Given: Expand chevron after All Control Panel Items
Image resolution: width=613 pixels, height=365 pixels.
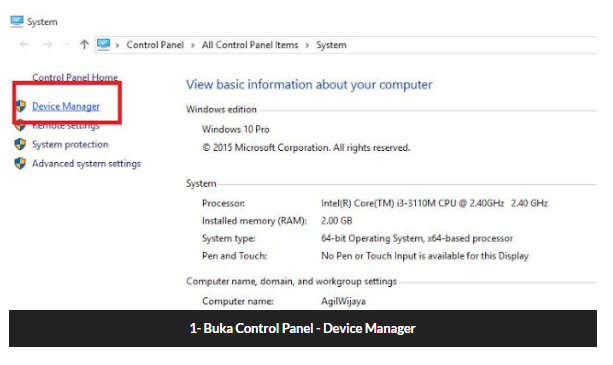Looking at the screenshot, I should [307, 45].
